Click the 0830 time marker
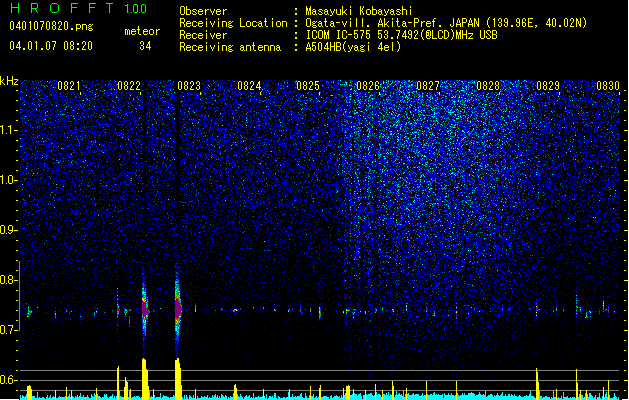 (608, 85)
